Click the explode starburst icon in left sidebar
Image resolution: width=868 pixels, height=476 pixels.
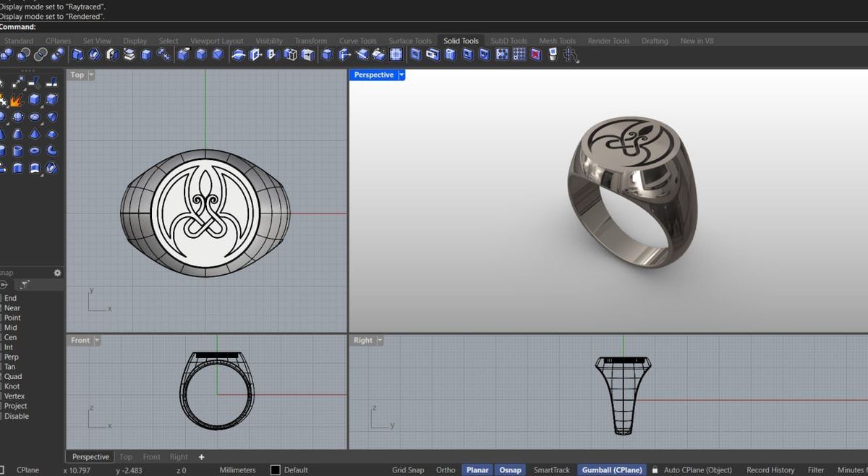(x=17, y=100)
